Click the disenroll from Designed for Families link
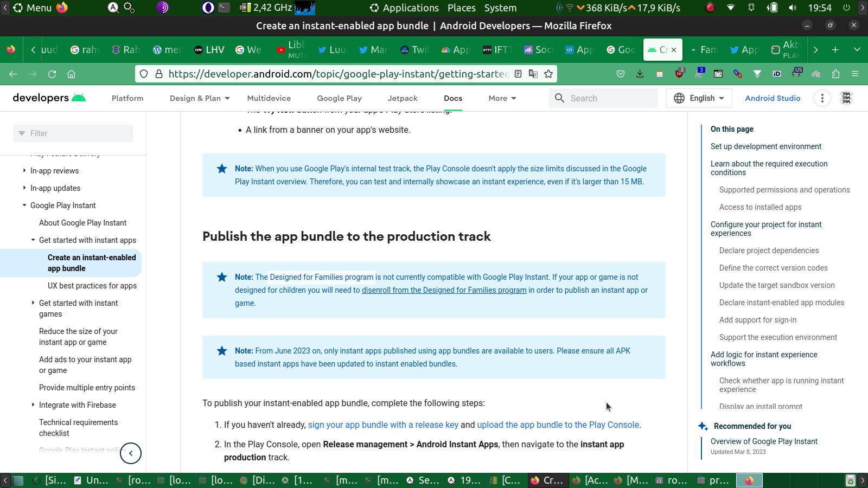868x488 pixels. 444,290
